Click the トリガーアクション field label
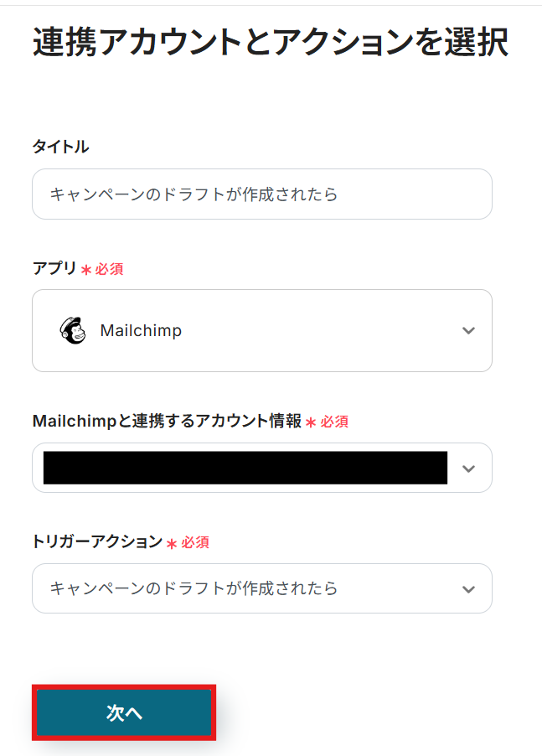Screen dimensions: 542x756 (96, 541)
